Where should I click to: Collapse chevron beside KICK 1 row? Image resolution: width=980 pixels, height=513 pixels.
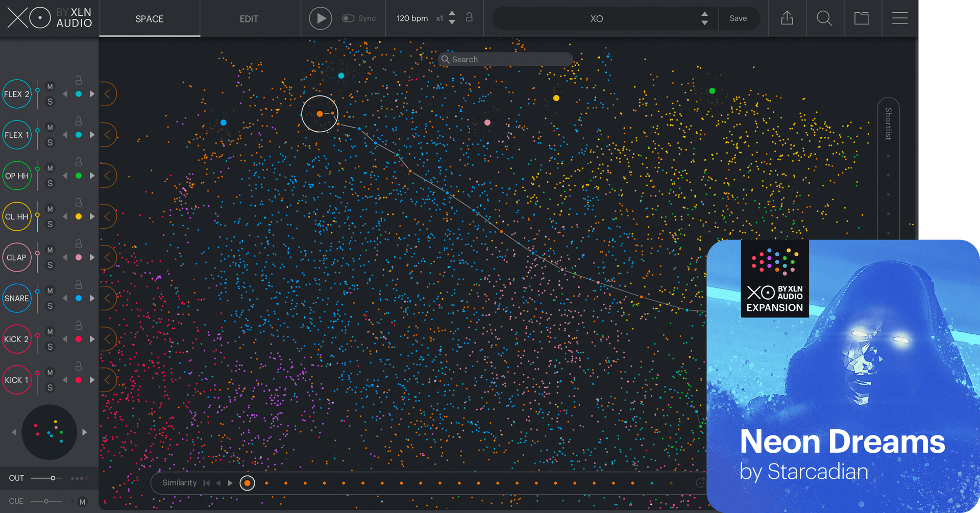pyautogui.click(x=108, y=380)
